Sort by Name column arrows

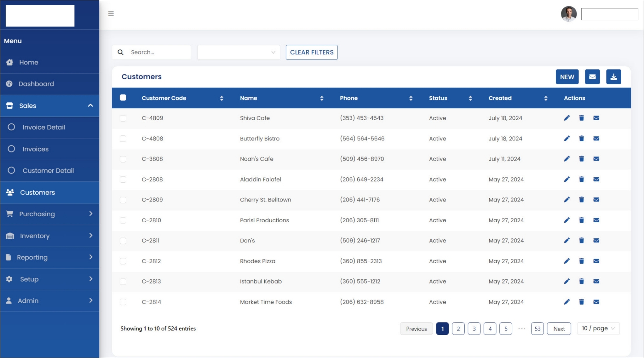click(x=322, y=98)
